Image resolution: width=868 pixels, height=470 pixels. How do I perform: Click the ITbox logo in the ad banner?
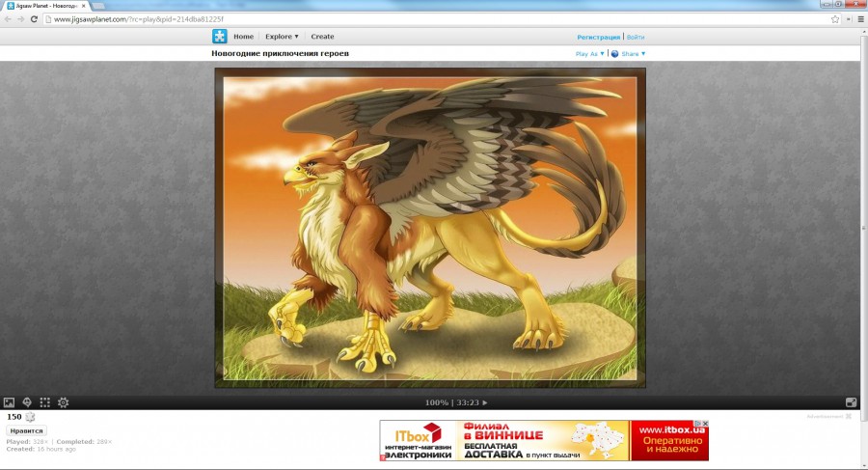click(418, 434)
